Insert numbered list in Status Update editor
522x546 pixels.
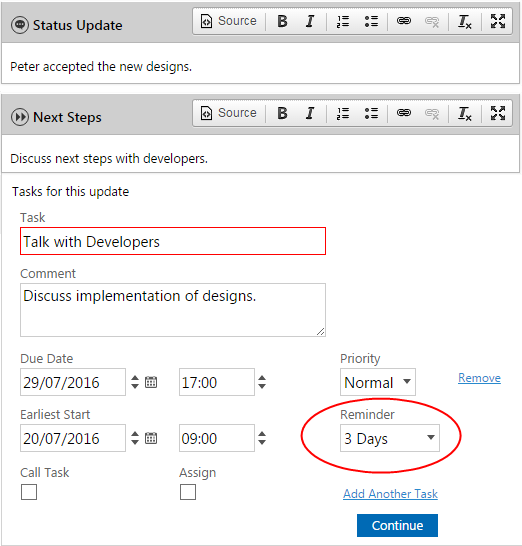[x=343, y=21]
